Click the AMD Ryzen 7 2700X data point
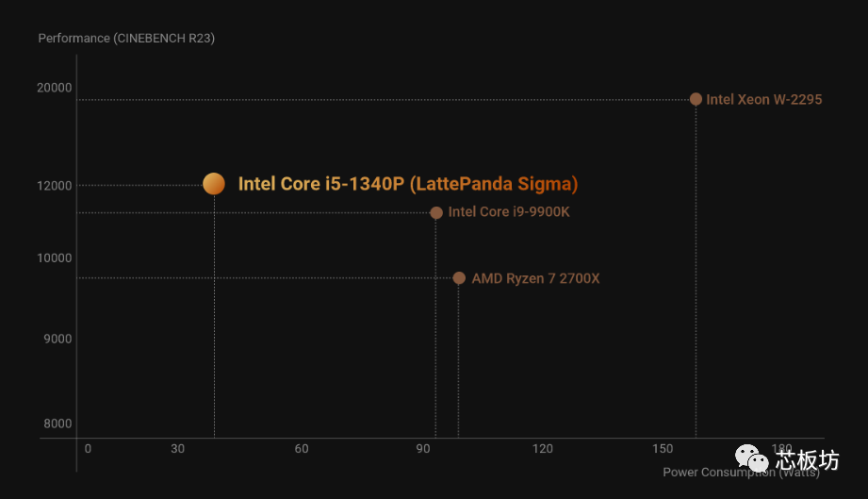 point(459,278)
